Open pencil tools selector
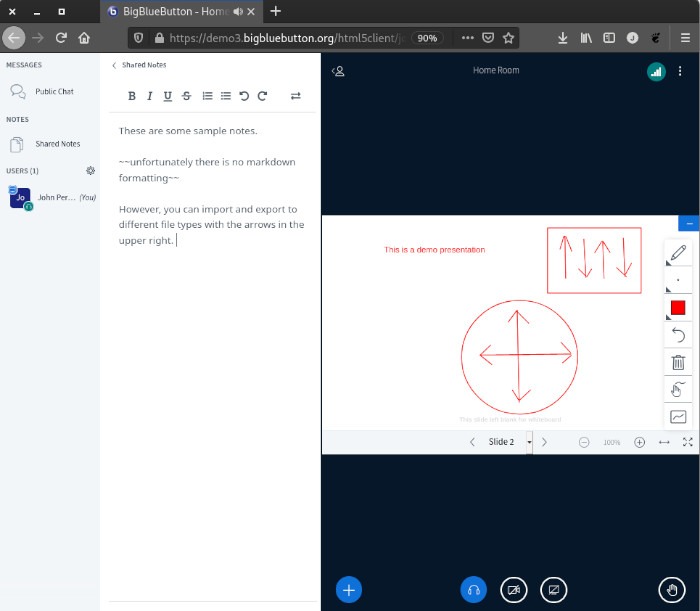Screen dimensions: 700x611 point(678,254)
